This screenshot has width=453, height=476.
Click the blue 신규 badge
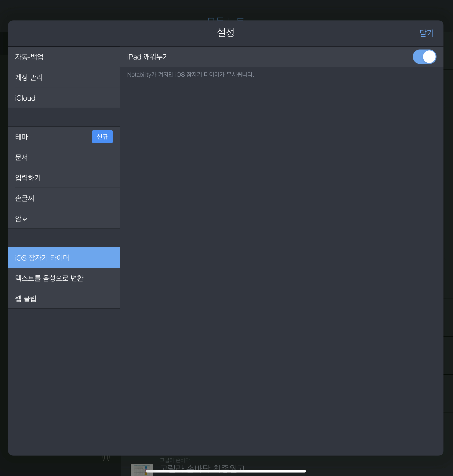pyautogui.click(x=102, y=137)
